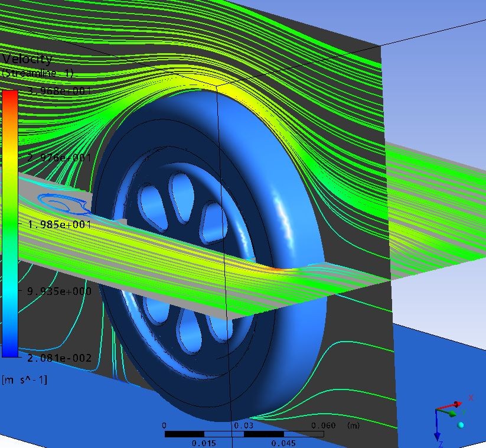Click the 0.015 scale ruler label
Viewport: 486px width, 448px height.
pyautogui.click(x=204, y=443)
